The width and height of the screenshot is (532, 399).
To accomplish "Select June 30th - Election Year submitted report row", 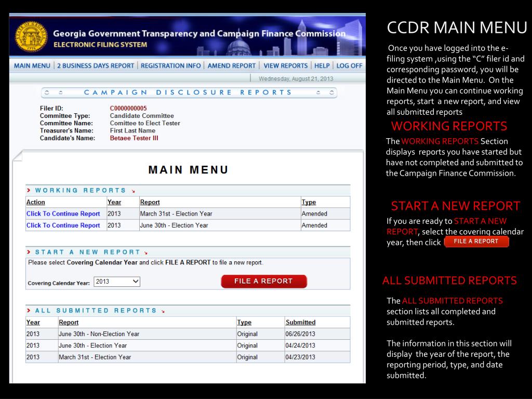I will coord(188,345).
